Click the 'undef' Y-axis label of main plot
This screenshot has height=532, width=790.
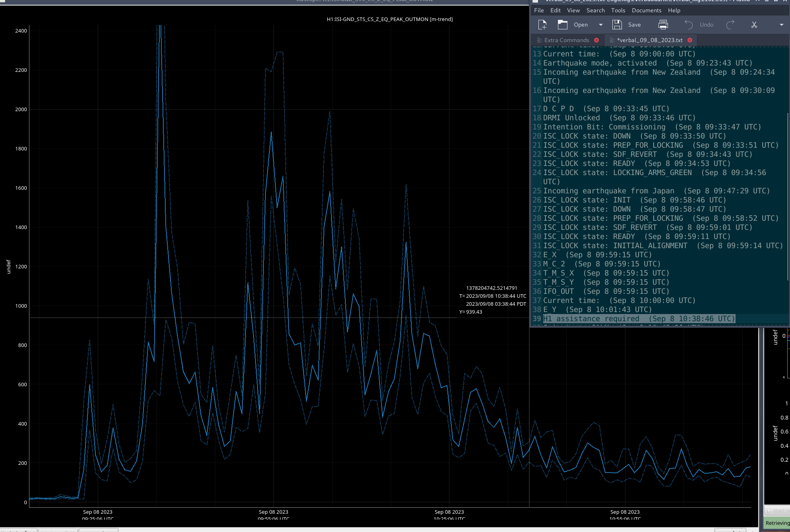tap(8, 267)
